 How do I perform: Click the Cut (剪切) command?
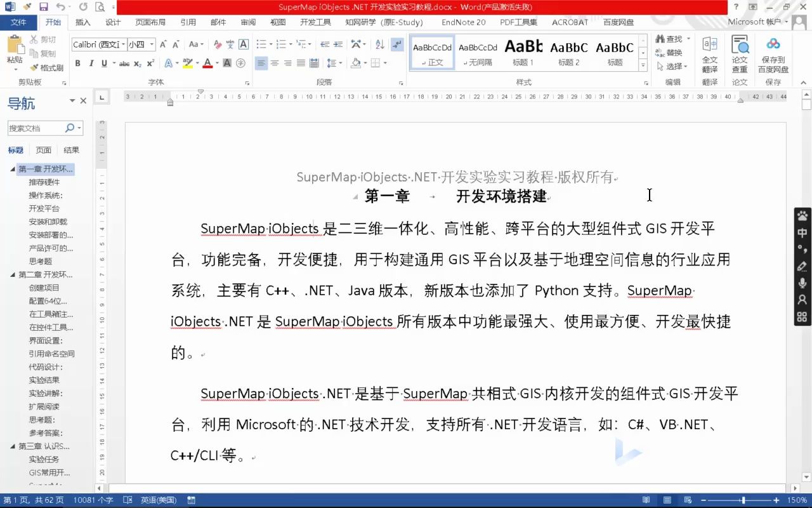point(43,39)
